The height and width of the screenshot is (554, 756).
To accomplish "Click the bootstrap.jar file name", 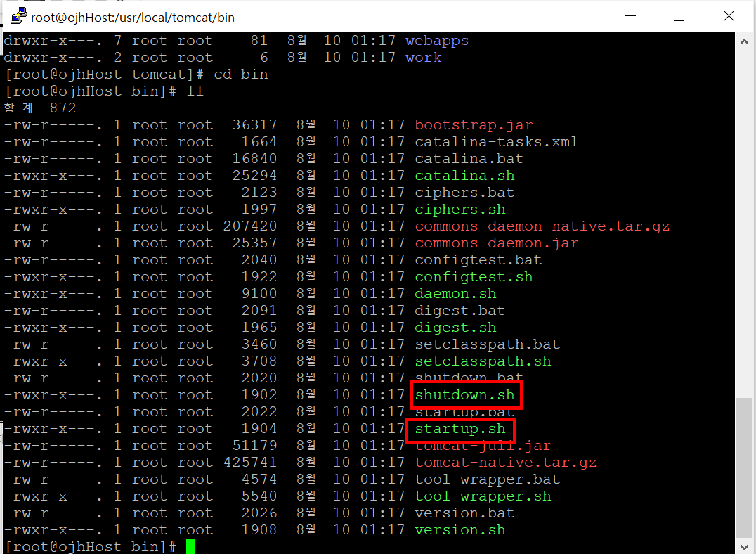I will tap(474, 125).
